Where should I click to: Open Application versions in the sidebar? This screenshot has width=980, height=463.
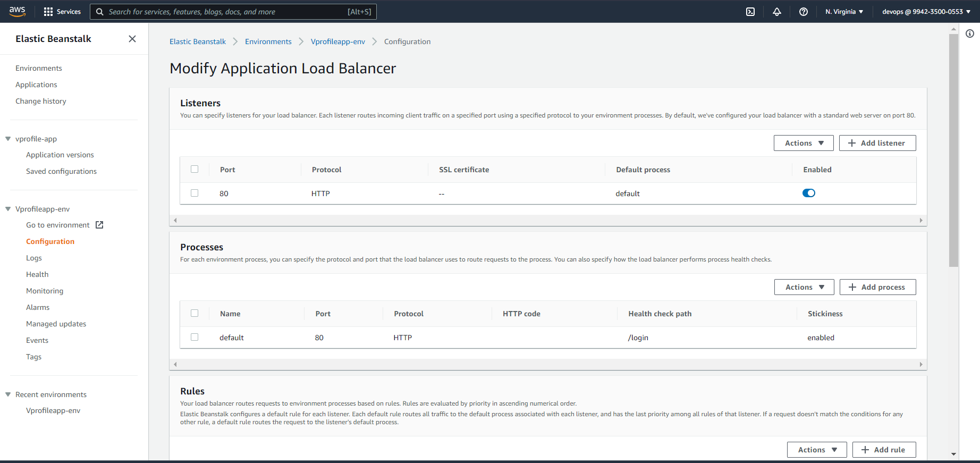60,155
